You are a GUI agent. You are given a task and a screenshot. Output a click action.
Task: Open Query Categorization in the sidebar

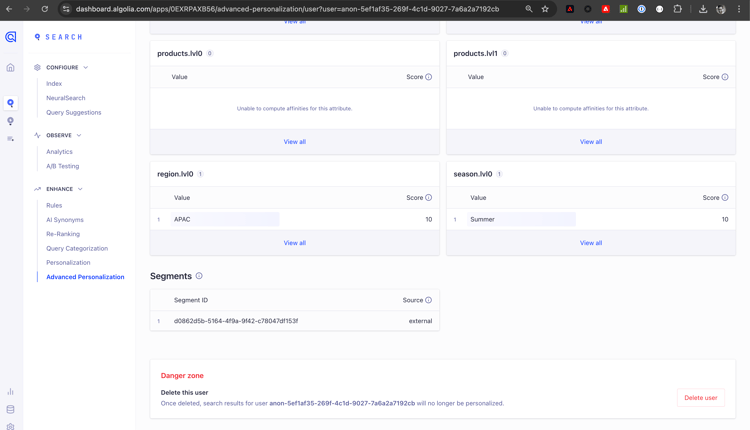coord(77,248)
